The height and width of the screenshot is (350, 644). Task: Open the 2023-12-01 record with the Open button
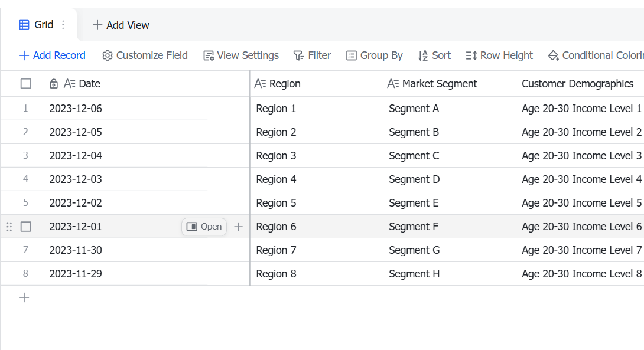click(204, 227)
